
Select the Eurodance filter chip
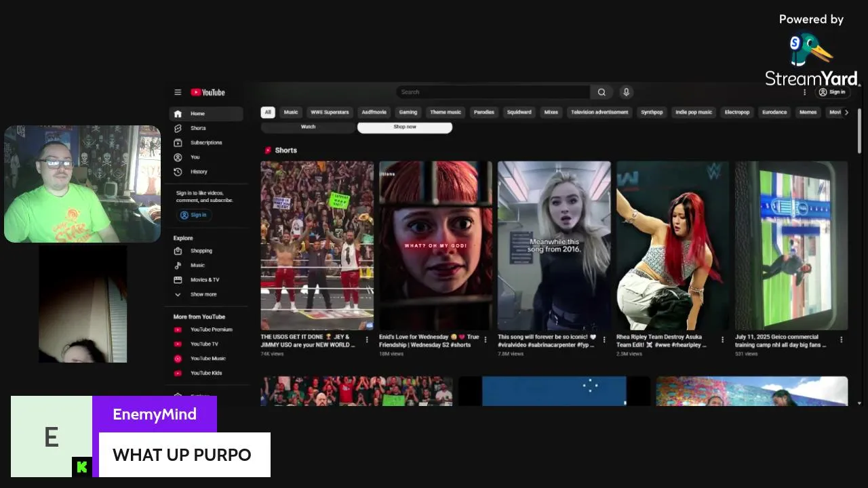pyautogui.click(x=774, y=113)
